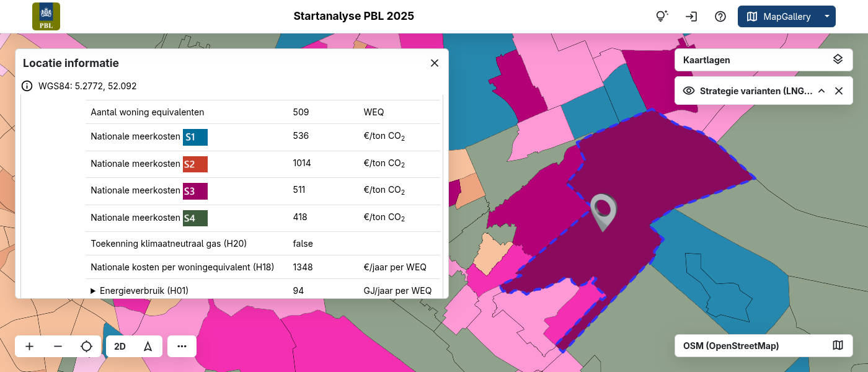Click the MapGallery button
The width and height of the screenshot is (868, 372).
(x=779, y=17)
